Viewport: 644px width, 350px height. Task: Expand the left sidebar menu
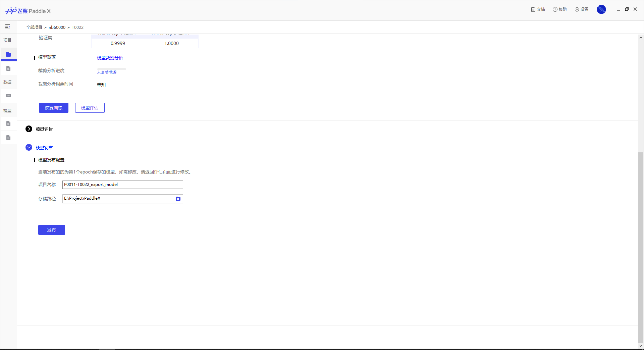(x=8, y=27)
